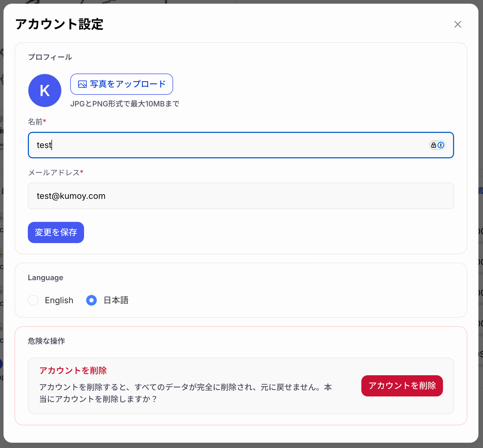Click the lock icon inside the name input

(x=434, y=145)
